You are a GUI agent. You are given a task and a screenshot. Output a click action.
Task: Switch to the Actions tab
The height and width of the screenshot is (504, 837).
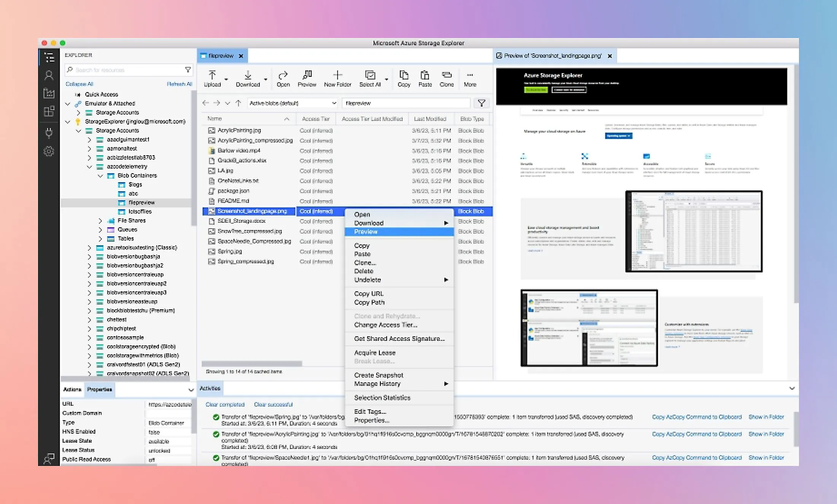tap(72, 390)
